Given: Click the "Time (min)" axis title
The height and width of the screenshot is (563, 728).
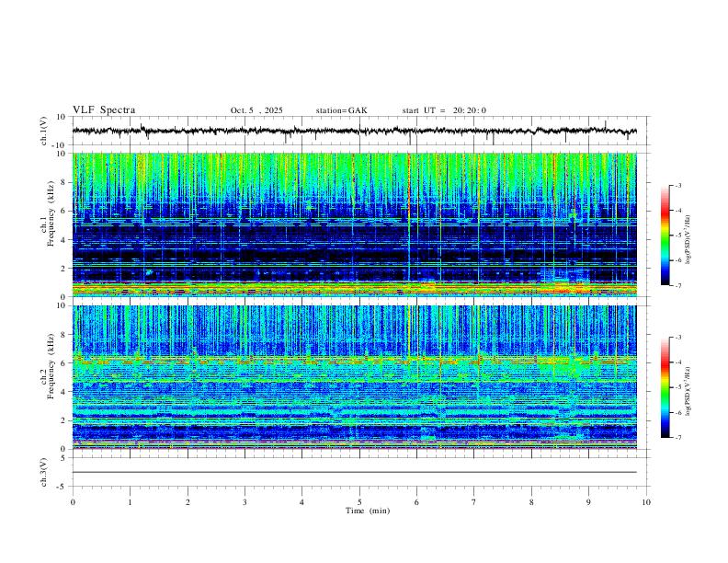Looking at the screenshot, I should click(x=368, y=511).
